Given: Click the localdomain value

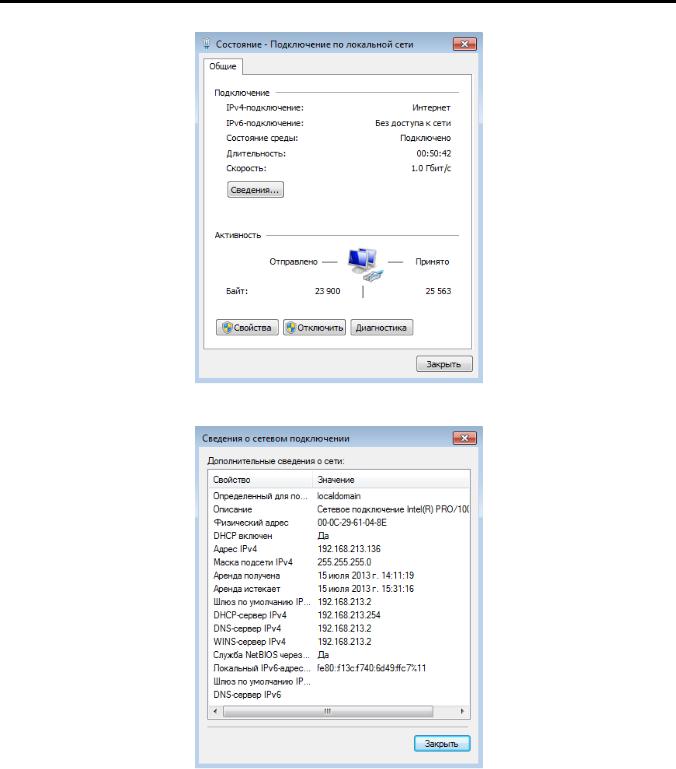Looking at the screenshot, I should click(338, 496).
